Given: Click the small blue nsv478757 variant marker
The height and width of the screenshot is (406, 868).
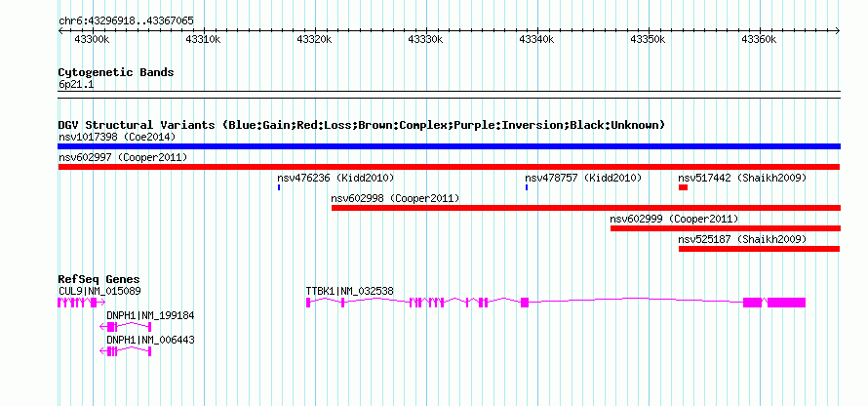Looking at the screenshot, I should point(527,187).
